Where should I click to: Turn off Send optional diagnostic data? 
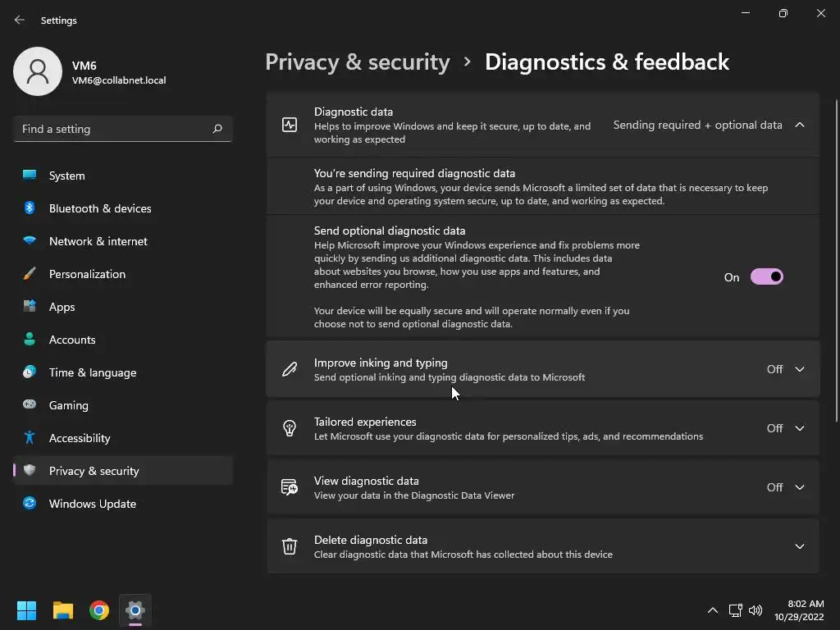click(x=767, y=277)
